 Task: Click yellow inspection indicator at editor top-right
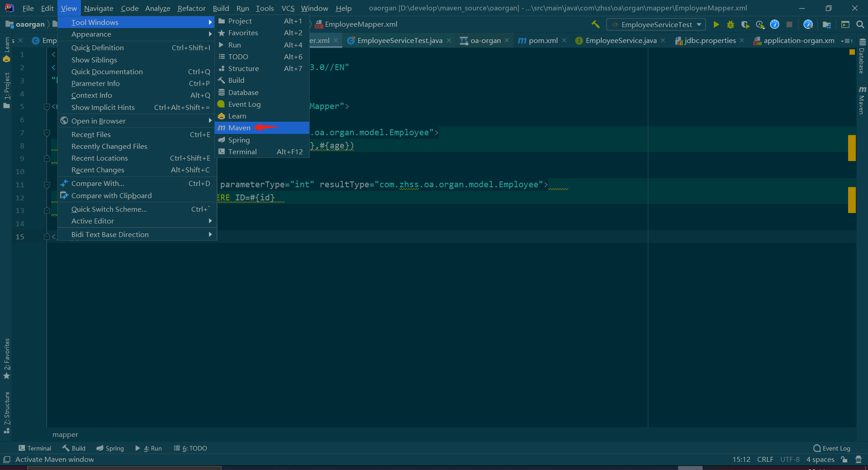(852, 52)
